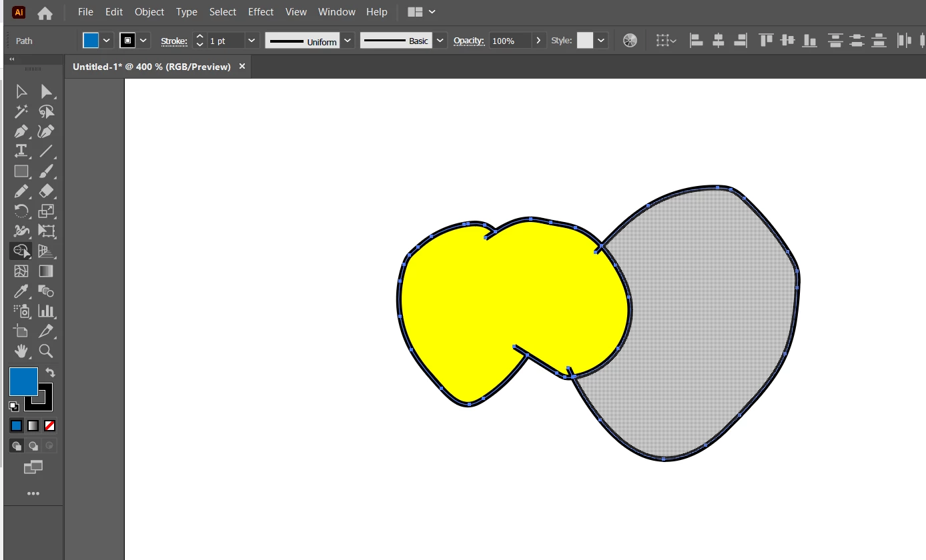Open the Edit Toolbar three dots
The image size is (926, 560).
coord(33,494)
